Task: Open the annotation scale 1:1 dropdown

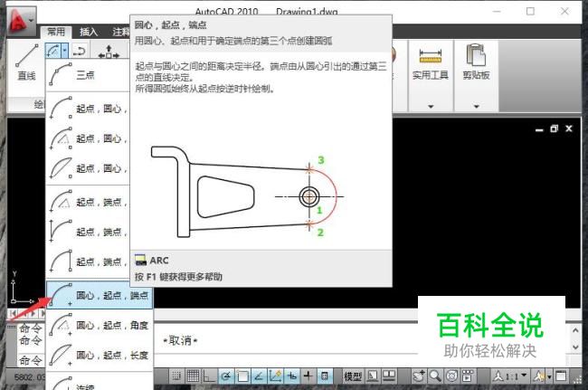Action: (x=510, y=376)
